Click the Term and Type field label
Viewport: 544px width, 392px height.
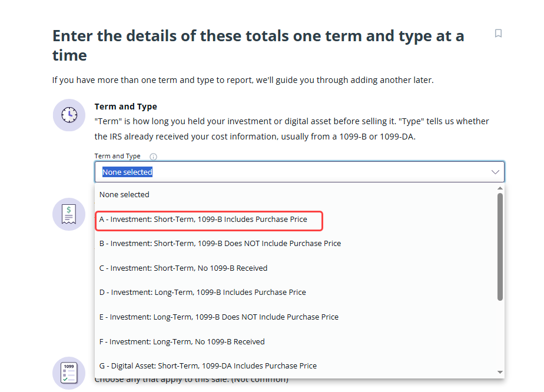[117, 156]
